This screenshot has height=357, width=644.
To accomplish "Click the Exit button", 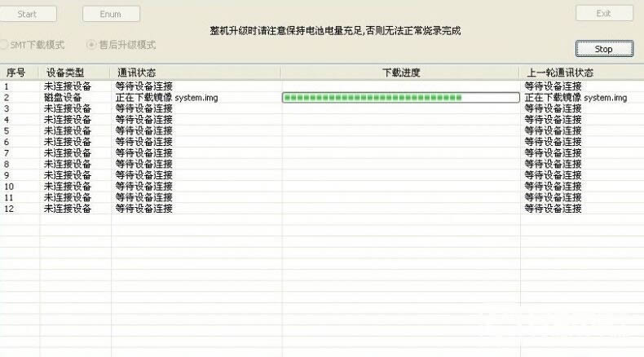I will pyautogui.click(x=603, y=14).
